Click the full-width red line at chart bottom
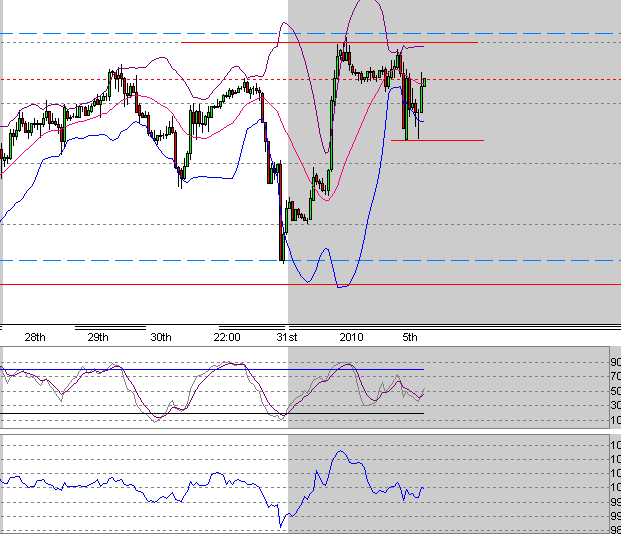 point(150,285)
